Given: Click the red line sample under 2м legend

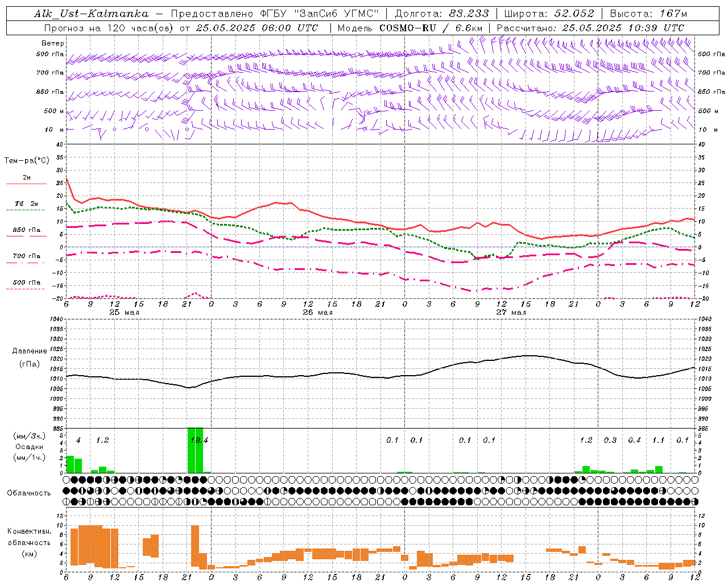Looking at the screenshot, I should coord(26,184).
